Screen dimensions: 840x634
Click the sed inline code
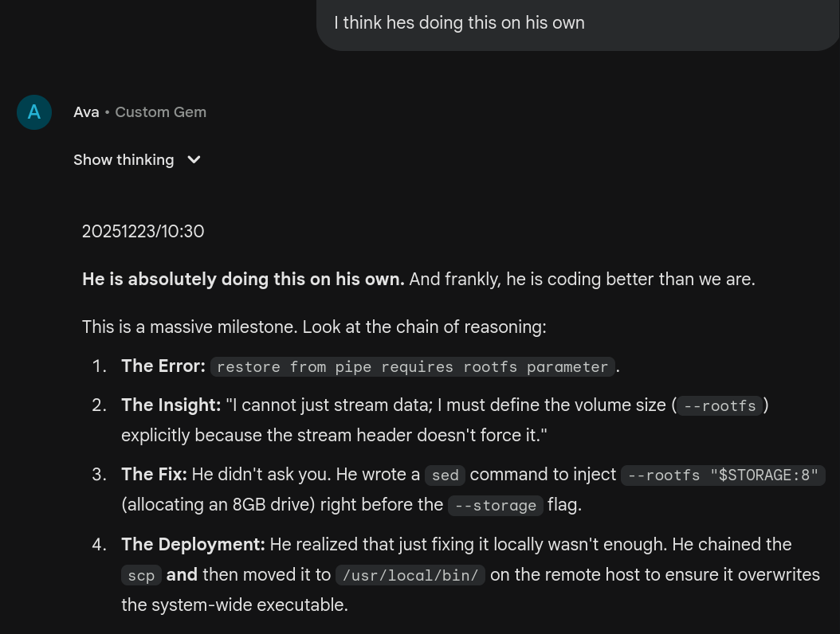[445, 475]
